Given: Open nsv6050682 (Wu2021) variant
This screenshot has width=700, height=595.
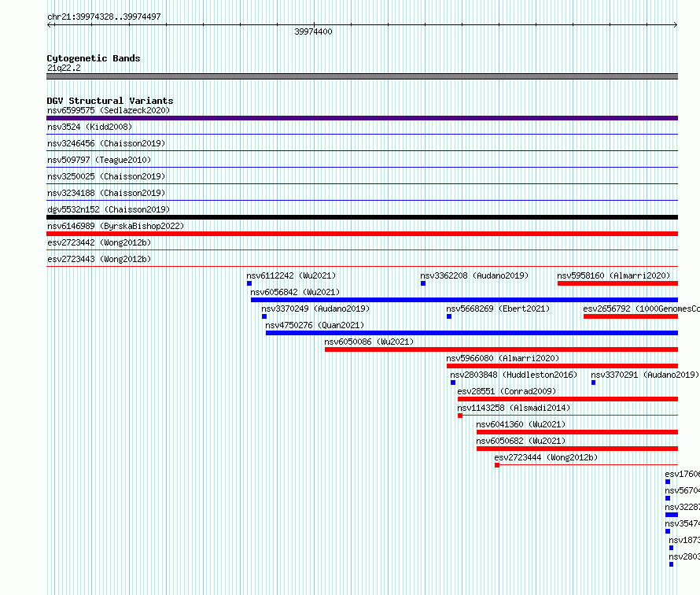Looking at the screenshot, I should click(x=521, y=441).
